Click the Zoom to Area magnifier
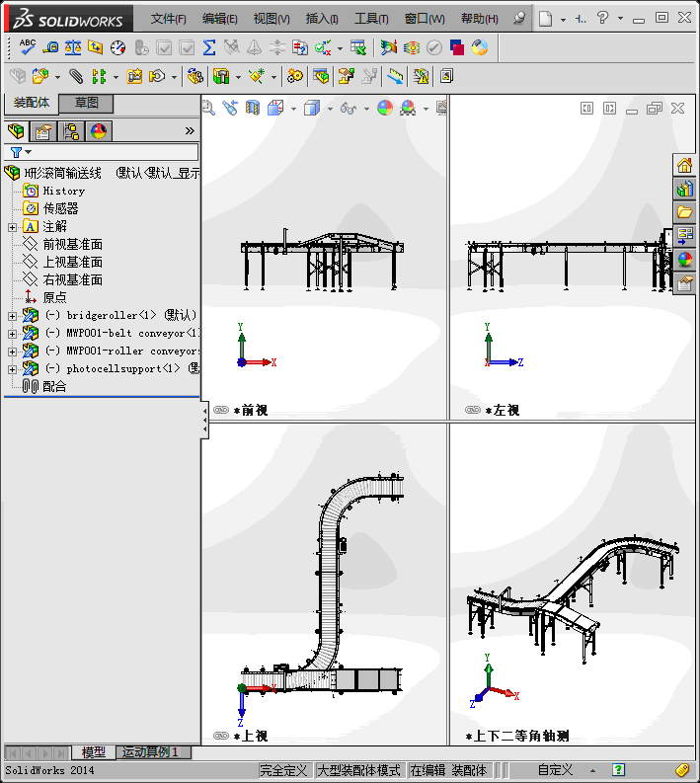This screenshot has width=700, height=783. (208, 108)
